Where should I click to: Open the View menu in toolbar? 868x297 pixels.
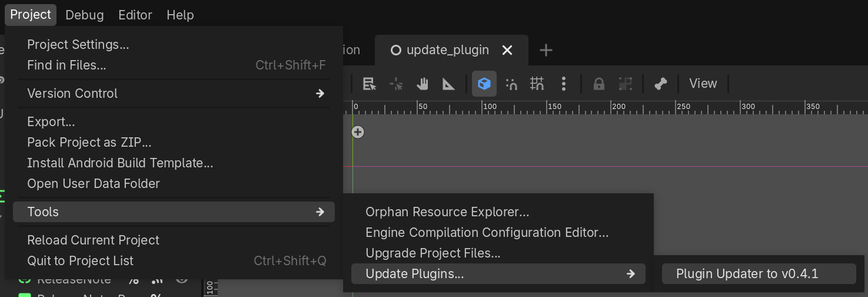click(703, 84)
